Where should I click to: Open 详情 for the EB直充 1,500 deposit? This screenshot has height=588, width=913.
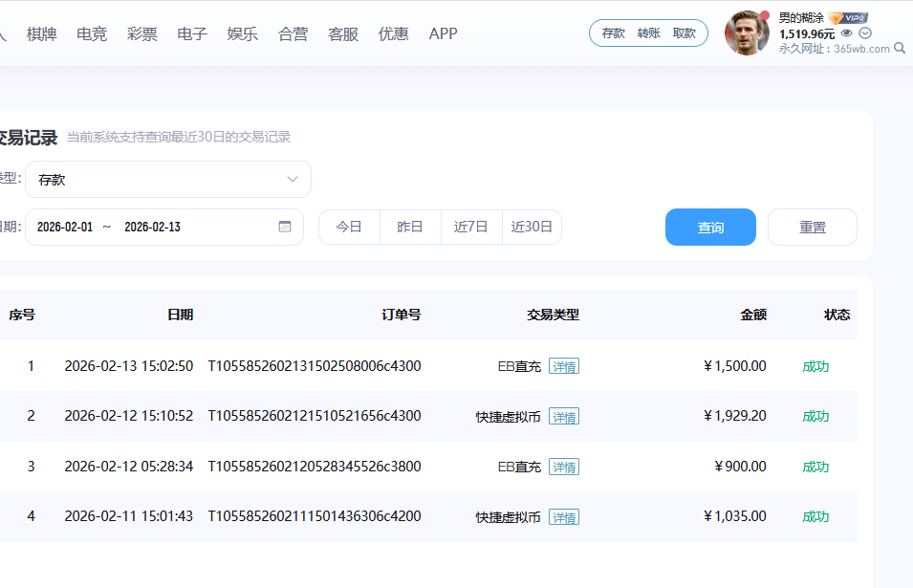pos(563,365)
